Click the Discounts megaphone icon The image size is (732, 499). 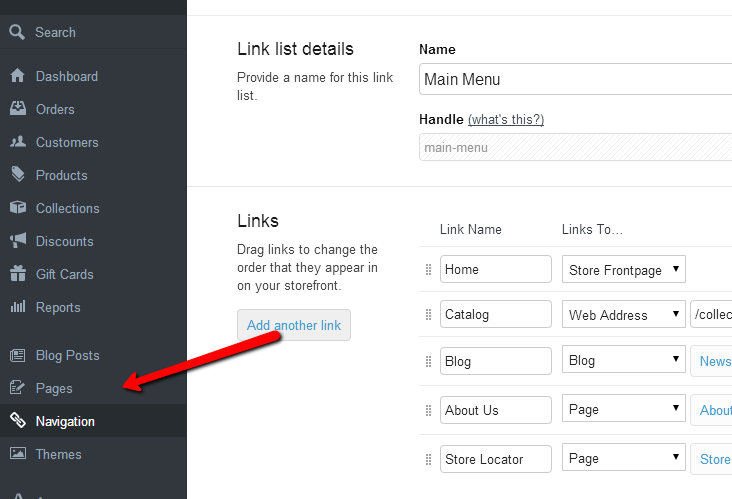coord(17,241)
